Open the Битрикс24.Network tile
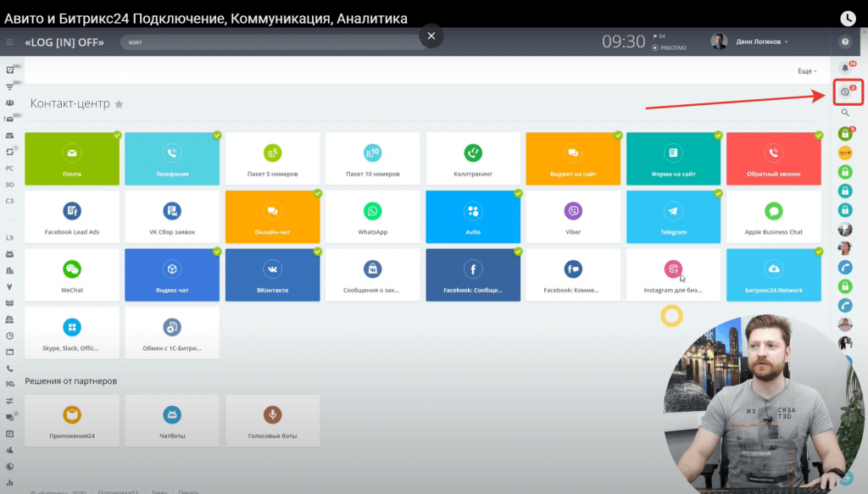Screen dimensions: 868x494 [x=773, y=275]
